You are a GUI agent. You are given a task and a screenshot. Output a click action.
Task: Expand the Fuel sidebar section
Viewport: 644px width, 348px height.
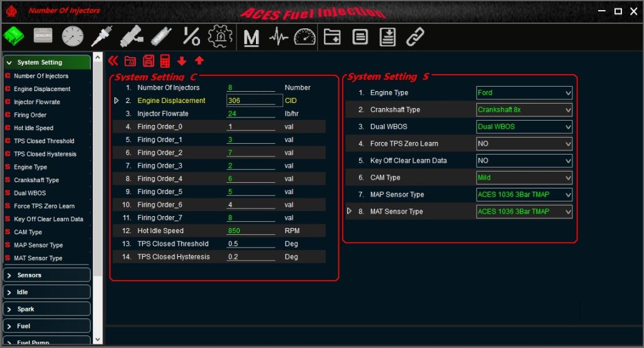[47, 326]
